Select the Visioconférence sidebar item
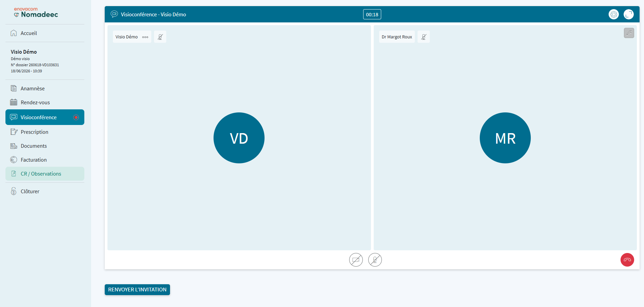Image resolution: width=644 pixels, height=307 pixels. coord(45,117)
